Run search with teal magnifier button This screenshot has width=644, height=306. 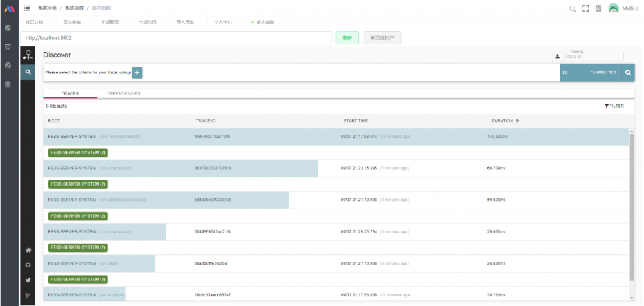628,73
